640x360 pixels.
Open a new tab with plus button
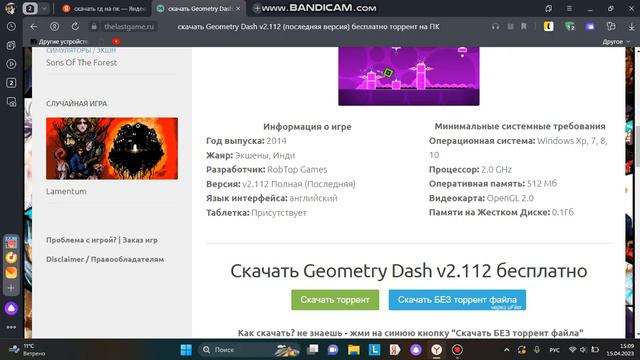tap(257, 8)
